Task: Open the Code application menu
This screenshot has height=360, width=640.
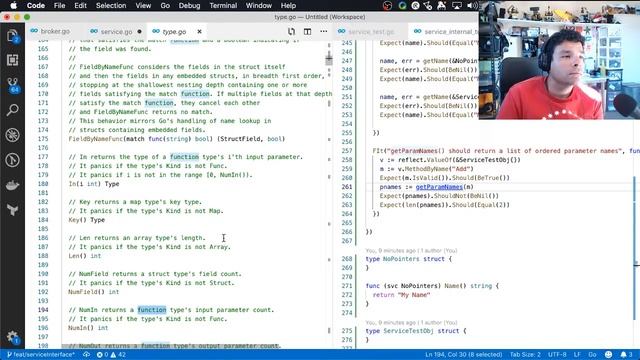Action: [36, 5]
